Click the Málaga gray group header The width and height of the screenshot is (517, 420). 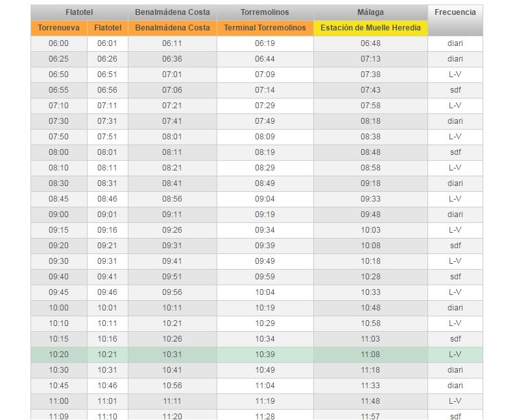(x=370, y=12)
